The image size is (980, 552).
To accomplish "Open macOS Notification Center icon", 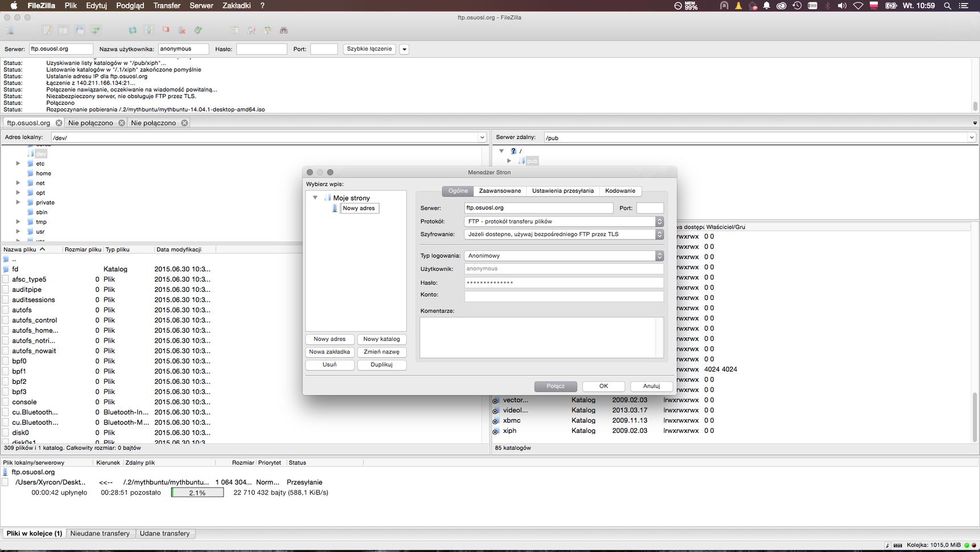I will click(x=964, y=6).
